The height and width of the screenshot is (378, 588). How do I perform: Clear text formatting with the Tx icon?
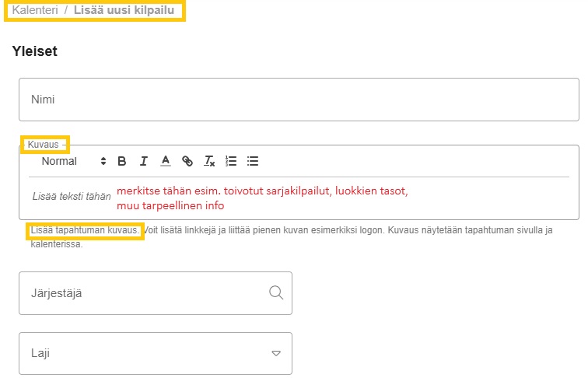[209, 161]
